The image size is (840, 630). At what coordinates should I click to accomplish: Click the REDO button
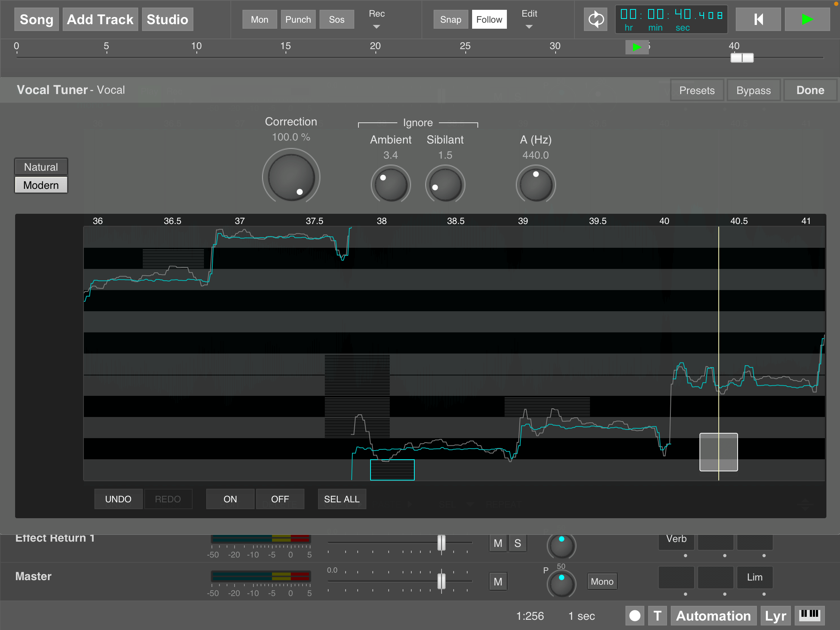click(168, 499)
